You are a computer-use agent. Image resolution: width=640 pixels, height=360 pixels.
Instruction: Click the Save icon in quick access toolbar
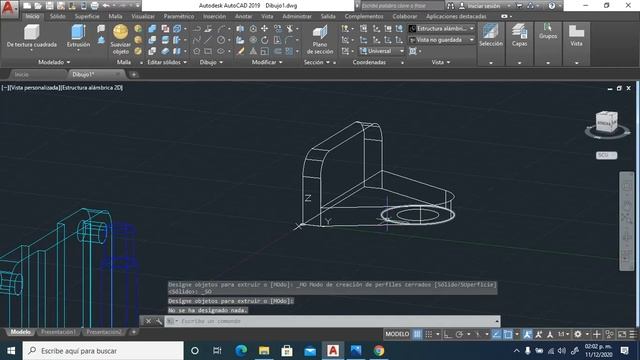tap(49, 6)
